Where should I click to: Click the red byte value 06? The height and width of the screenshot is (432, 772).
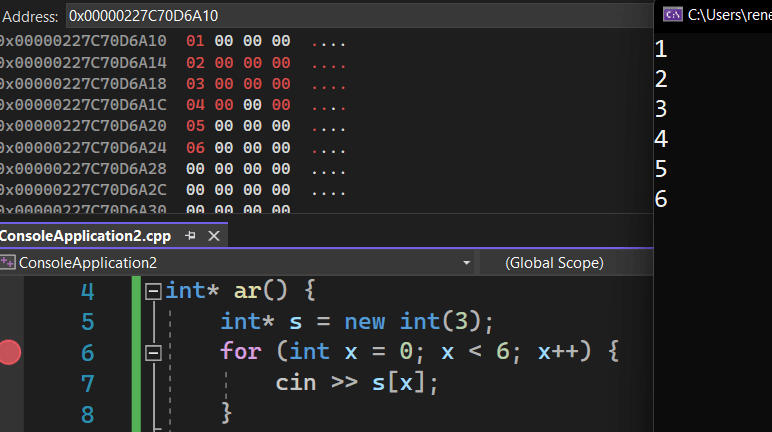(195, 148)
